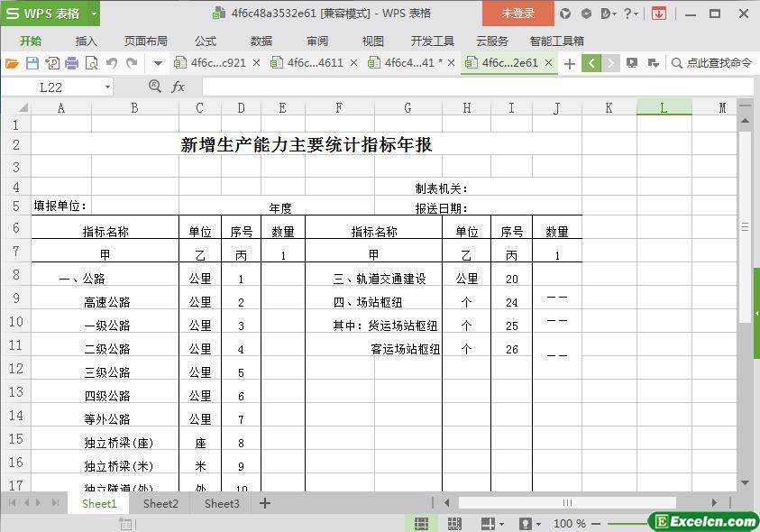
Task: Click the 未登录 login button
Action: pyautogui.click(x=518, y=14)
